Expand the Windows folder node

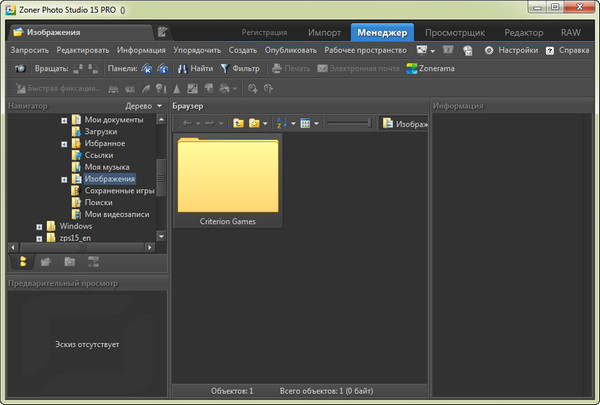click(x=40, y=227)
